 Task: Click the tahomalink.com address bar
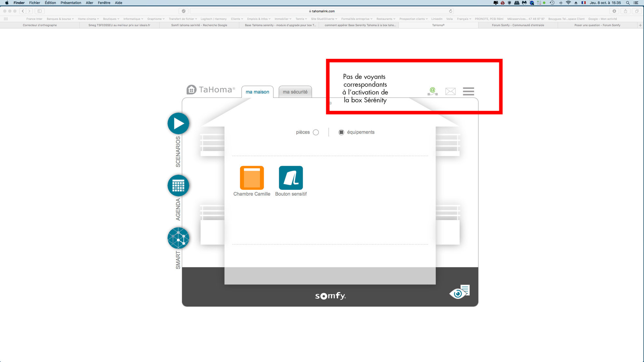click(321, 11)
